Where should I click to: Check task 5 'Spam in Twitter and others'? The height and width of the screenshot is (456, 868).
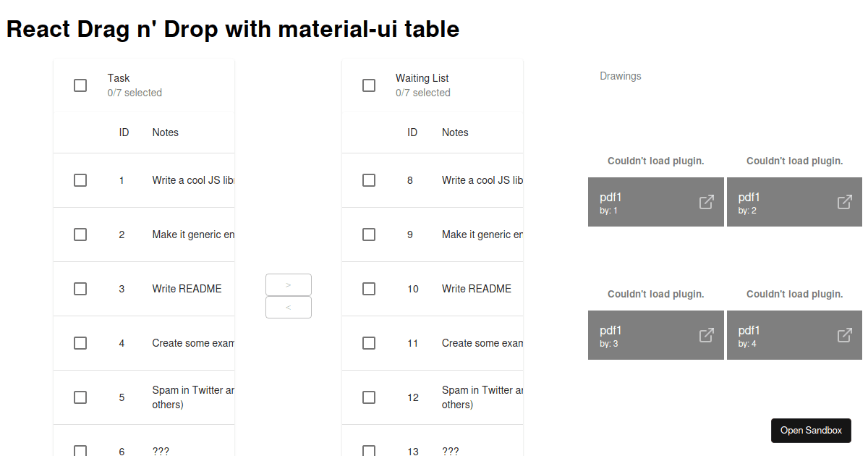tap(80, 397)
